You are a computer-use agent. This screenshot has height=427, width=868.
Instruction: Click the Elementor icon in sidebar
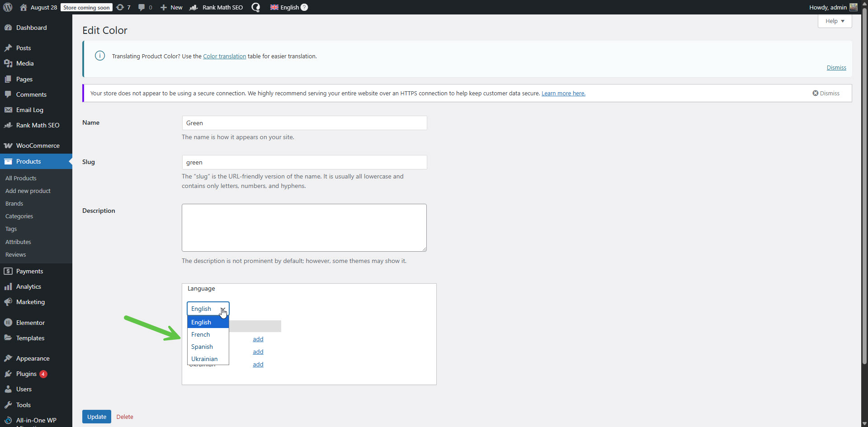click(8, 323)
